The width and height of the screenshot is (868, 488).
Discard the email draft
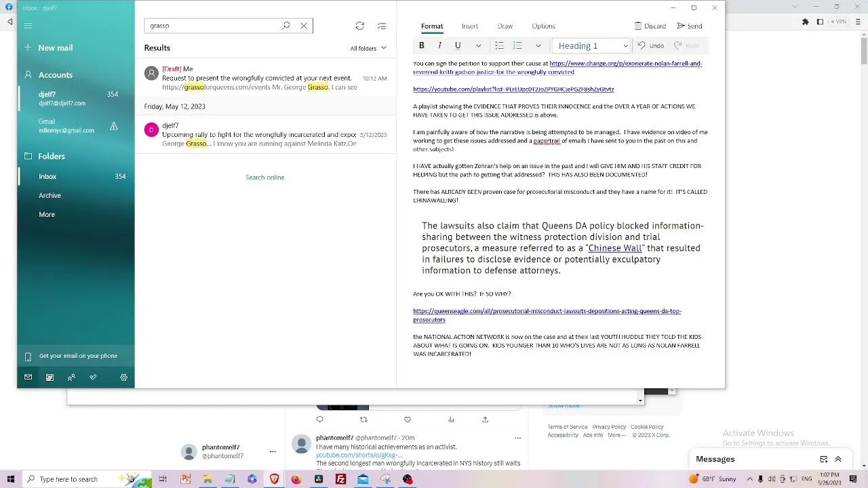tap(650, 26)
